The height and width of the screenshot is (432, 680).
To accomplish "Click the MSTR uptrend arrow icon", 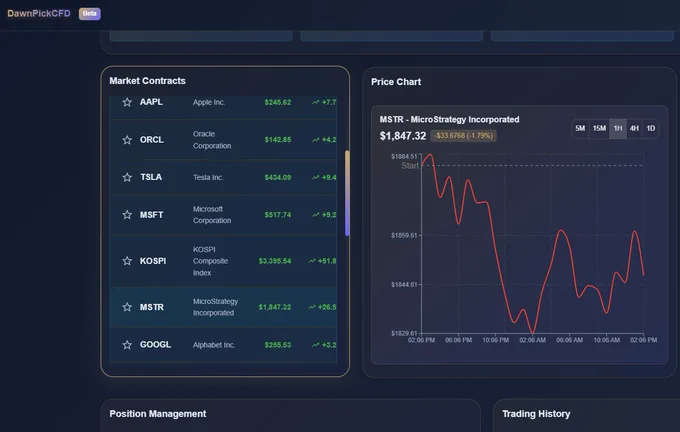I will [x=312, y=307].
